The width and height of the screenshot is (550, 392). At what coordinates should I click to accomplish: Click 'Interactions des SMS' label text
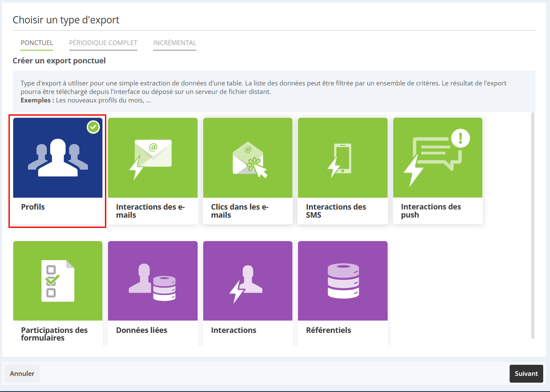click(x=336, y=211)
